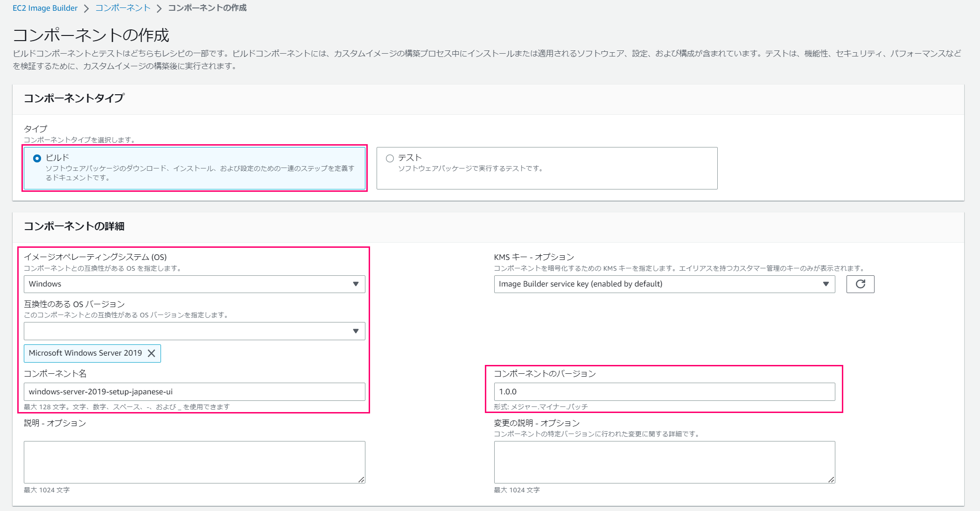Click the KMS key refresh icon

[860, 284]
